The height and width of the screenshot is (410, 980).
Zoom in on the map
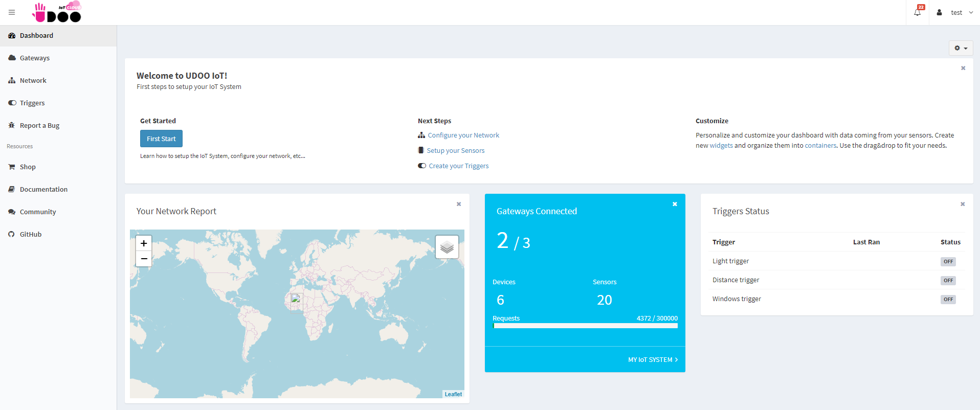click(x=144, y=243)
